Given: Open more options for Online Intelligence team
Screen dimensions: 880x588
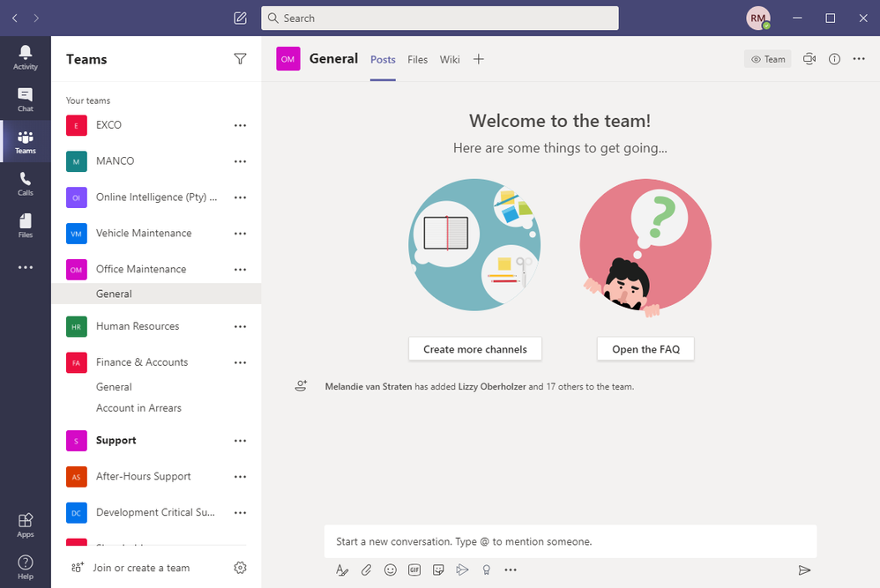Looking at the screenshot, I should click(x=240, y=197).
